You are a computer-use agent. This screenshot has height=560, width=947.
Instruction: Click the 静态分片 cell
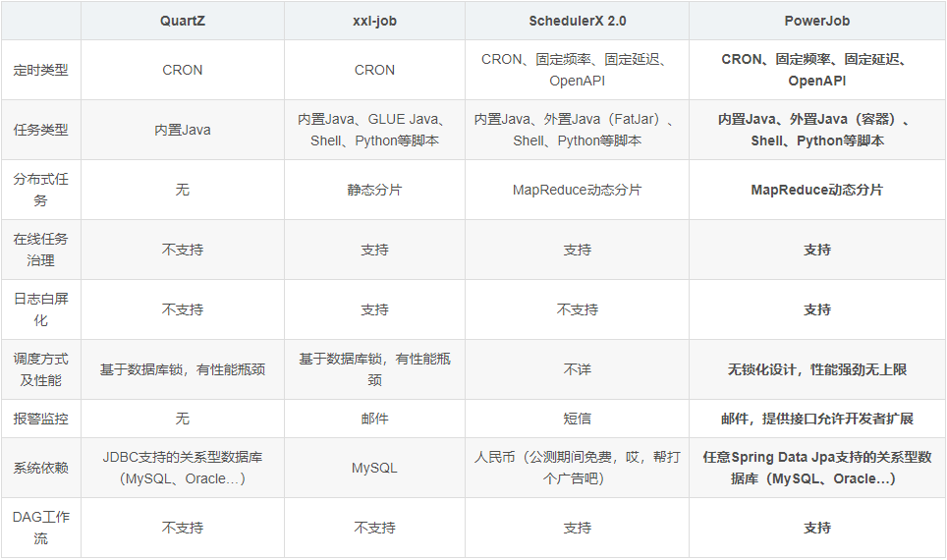pos(374,190)
